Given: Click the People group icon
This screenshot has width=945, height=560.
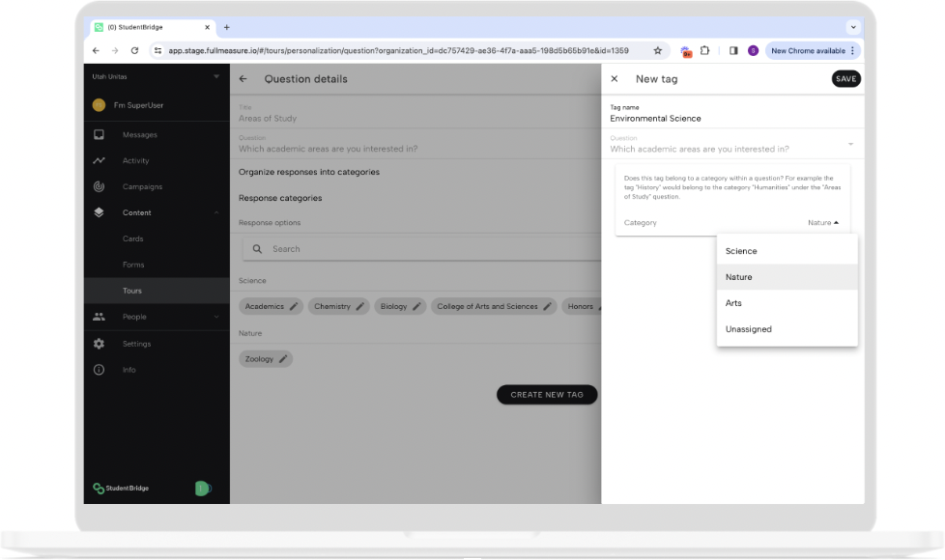Looking at the screenshot, I should (99, 317).
